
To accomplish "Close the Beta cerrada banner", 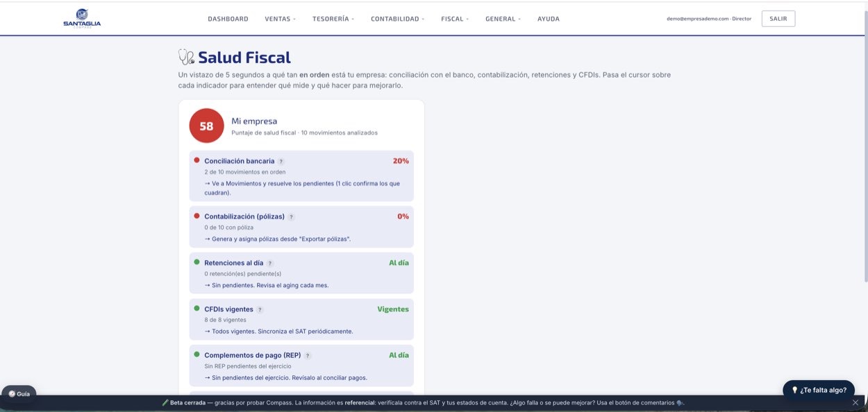I will 856,402.
